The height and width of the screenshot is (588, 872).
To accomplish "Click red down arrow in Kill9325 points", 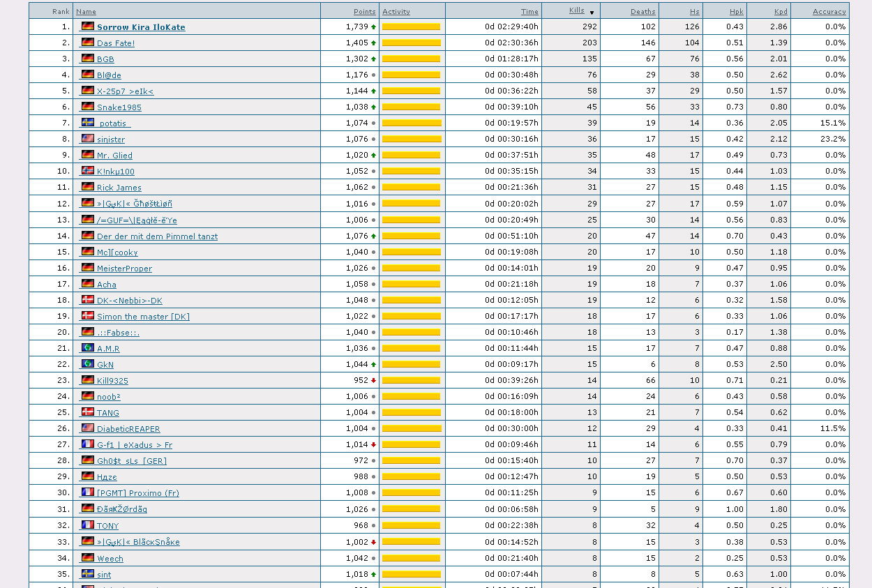I will [x=373, y=381].
